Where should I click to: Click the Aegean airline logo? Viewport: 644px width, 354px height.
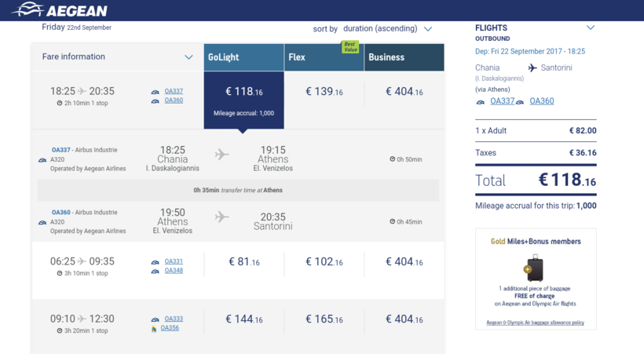click(59, 10)
